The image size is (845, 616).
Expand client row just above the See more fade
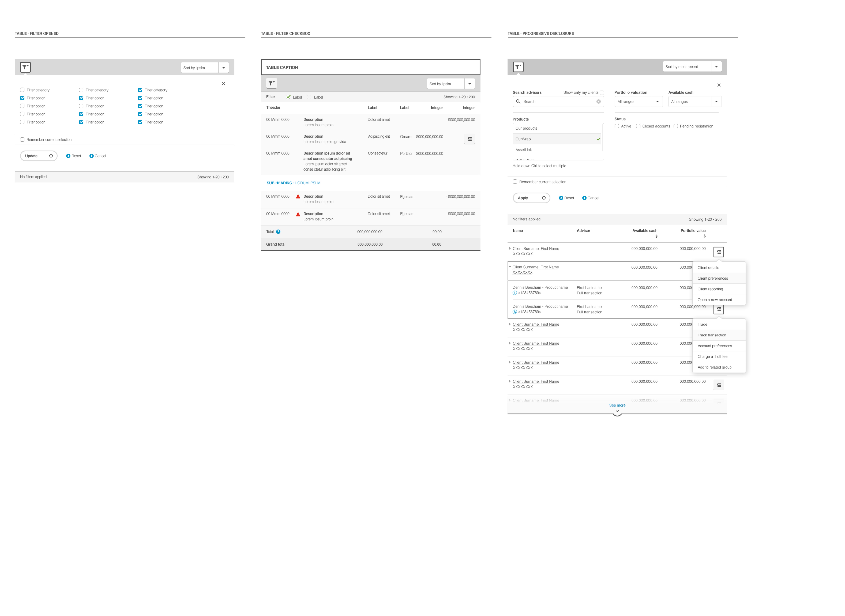(x=510, y=382)
